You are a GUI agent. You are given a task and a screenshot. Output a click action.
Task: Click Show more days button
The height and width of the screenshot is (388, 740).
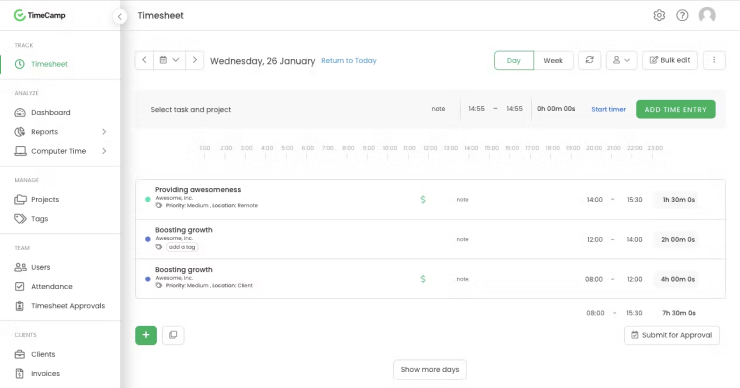[x=429, y=370]
